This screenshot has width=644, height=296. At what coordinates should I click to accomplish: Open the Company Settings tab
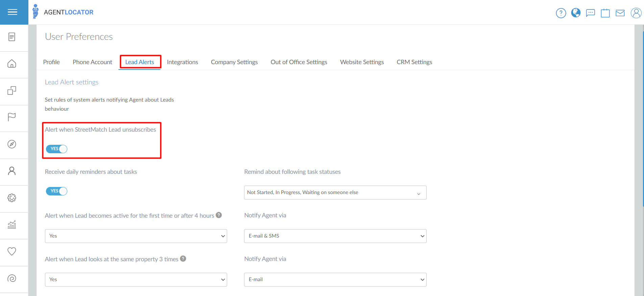tap(234, 62)
